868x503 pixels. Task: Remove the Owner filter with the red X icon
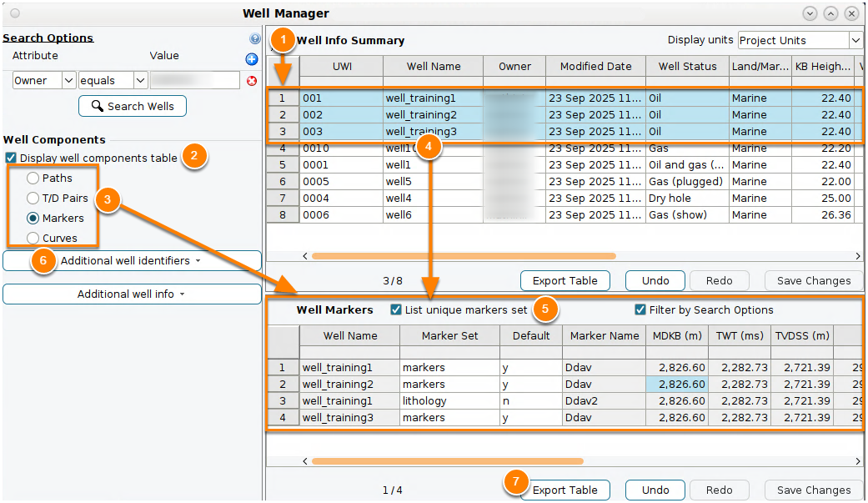pos(252,81)
